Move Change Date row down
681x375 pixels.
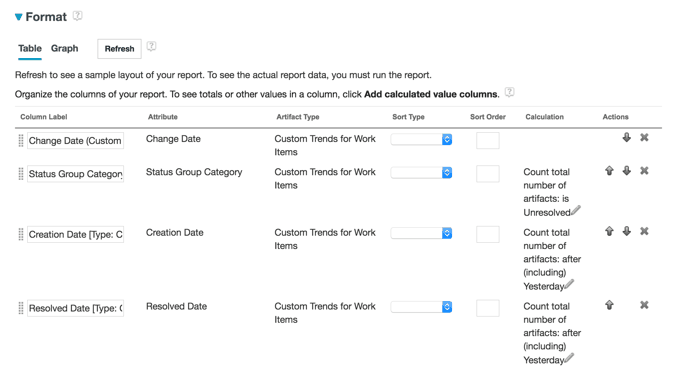pos(626,138)
